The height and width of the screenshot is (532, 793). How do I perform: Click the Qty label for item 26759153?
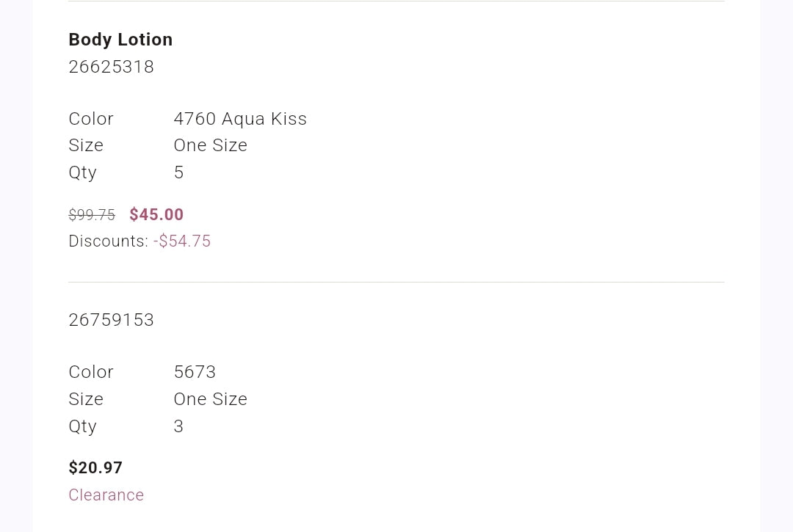[82, 426]
